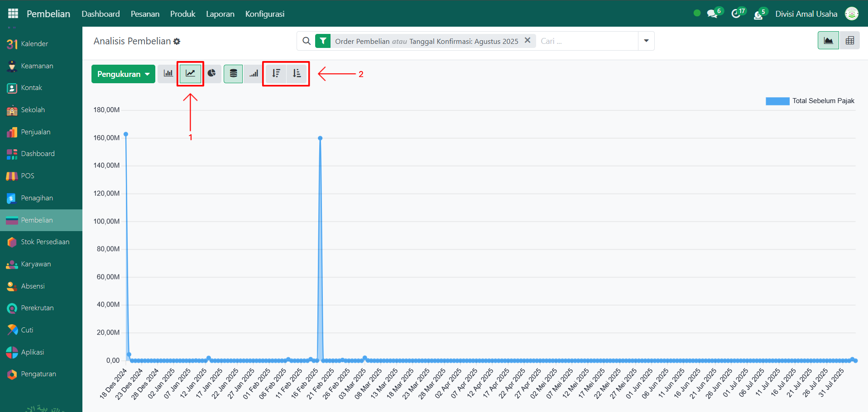Remove the Order Pembelian filter
The image size is (868, 412).
527,41
